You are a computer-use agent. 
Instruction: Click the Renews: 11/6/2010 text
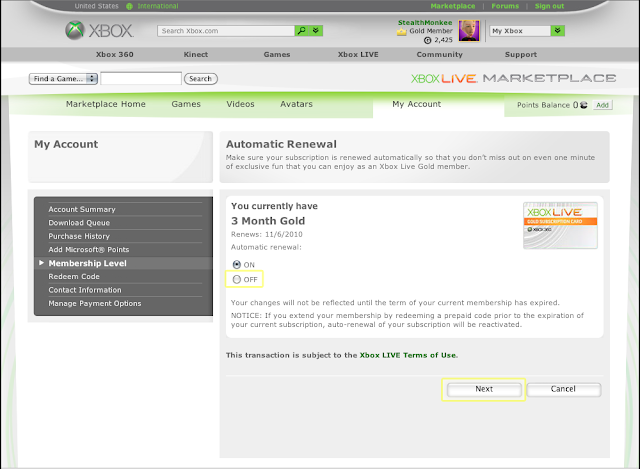tap(267, 234)
